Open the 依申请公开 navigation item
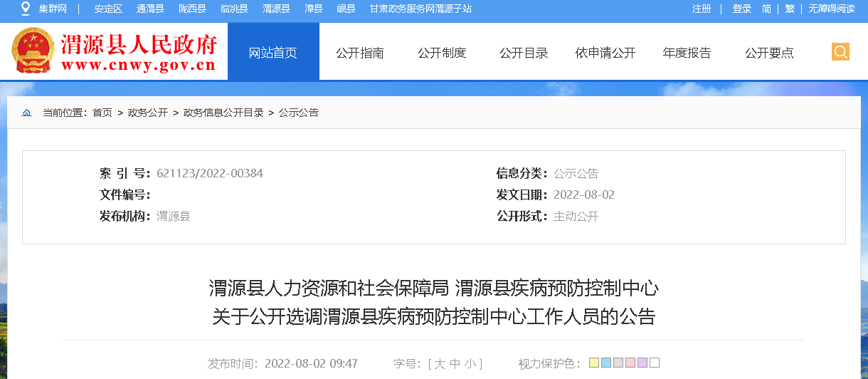This screenshot has height=379, width=868. (x=605, y=53)
